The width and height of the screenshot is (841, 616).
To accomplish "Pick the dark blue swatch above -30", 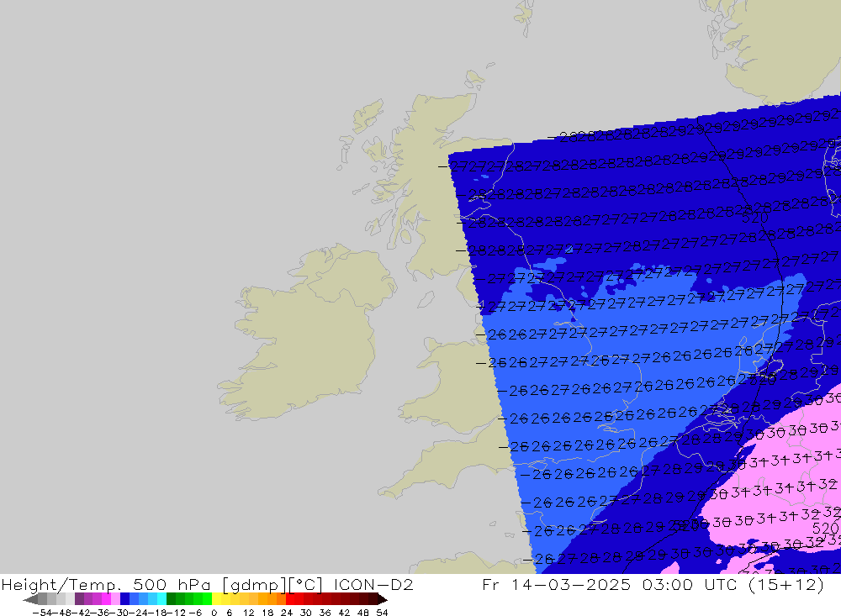I will 124,599.
